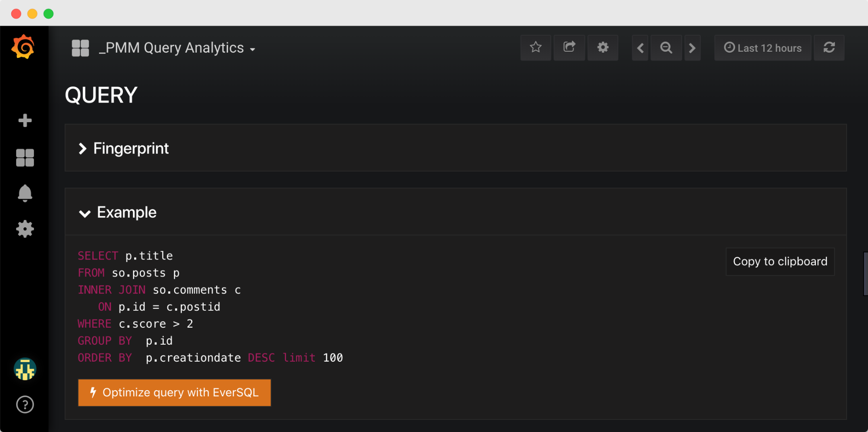Viewport: 868px width, 432px height.
Task: Open the Create new dashboard plus icon
Action: (x=25, y=120)
